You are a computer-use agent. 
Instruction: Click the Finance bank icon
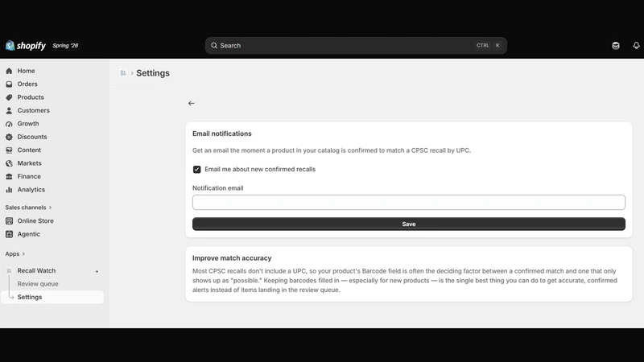[x=9, y=176]
